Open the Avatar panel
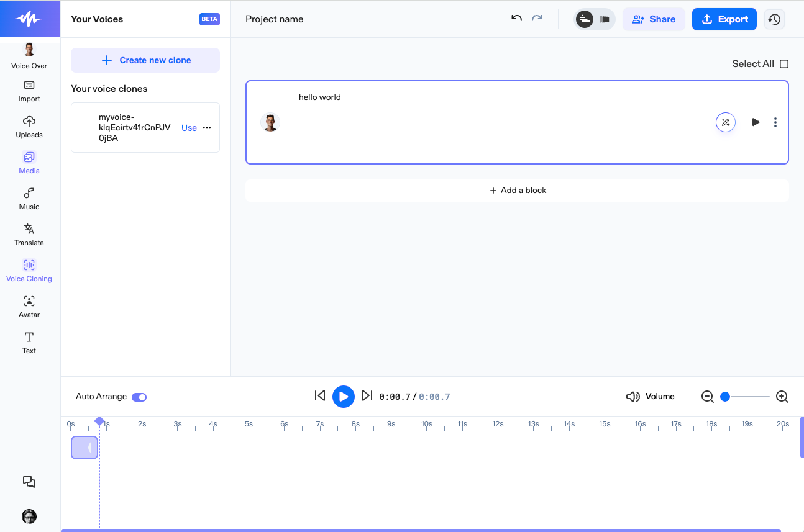The image size is (804, 532). [x=29, y=307]
